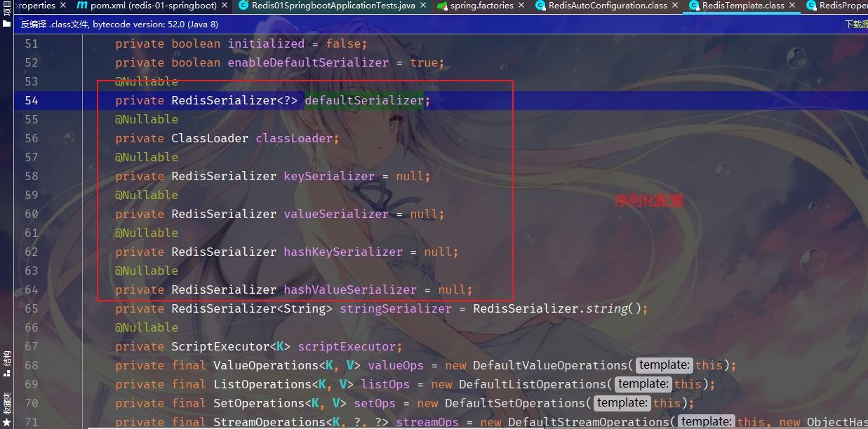
Task: Close the pom.xml (redis-01-springboot) tab
Action: coord(225,6)
